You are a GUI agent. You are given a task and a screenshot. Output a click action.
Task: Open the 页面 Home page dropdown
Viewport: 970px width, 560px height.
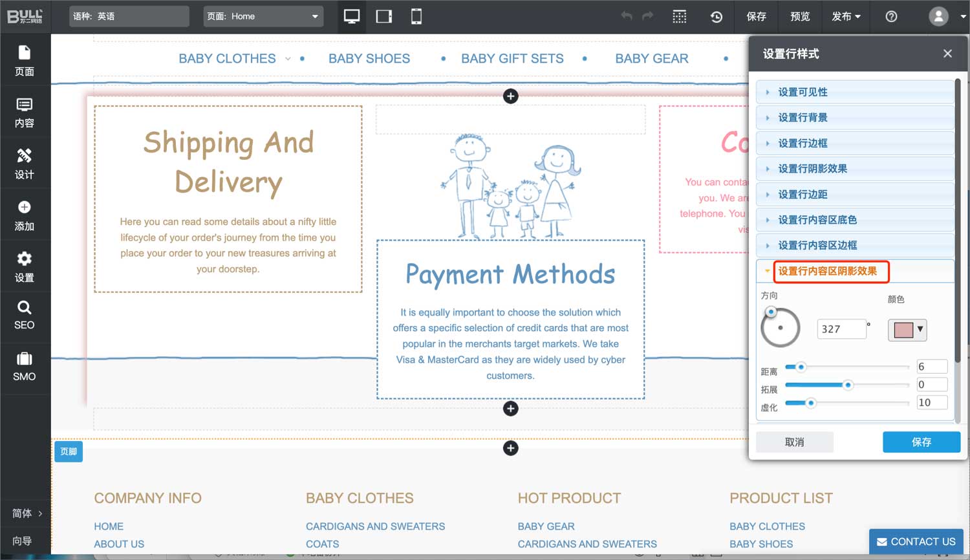click(263, 17)
